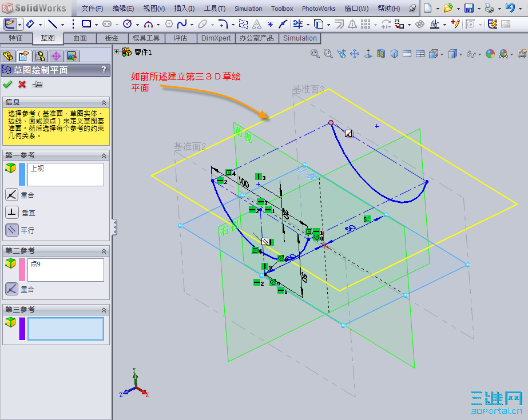The width and height of the screenshot is (528, 420).
Task: Open the 编辑(E) menu
Action: [x=123, y=9]
